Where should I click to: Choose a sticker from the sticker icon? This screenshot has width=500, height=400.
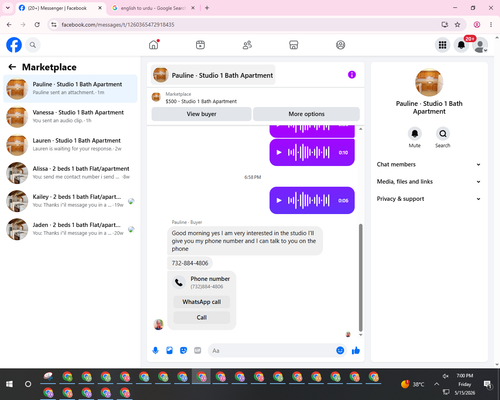[x=183, y=350]
